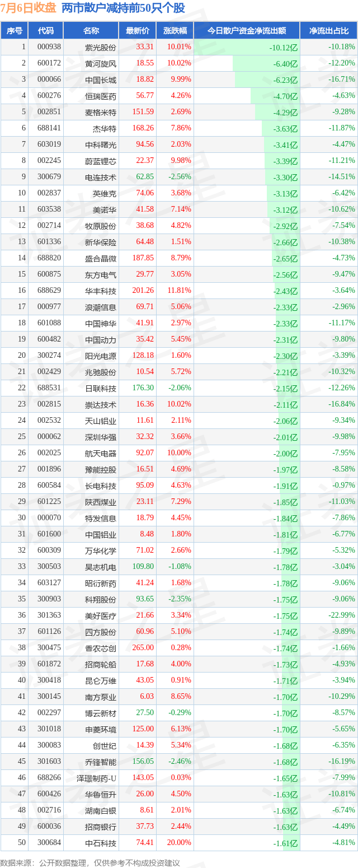Select stock code 600172

pos(49,63)
